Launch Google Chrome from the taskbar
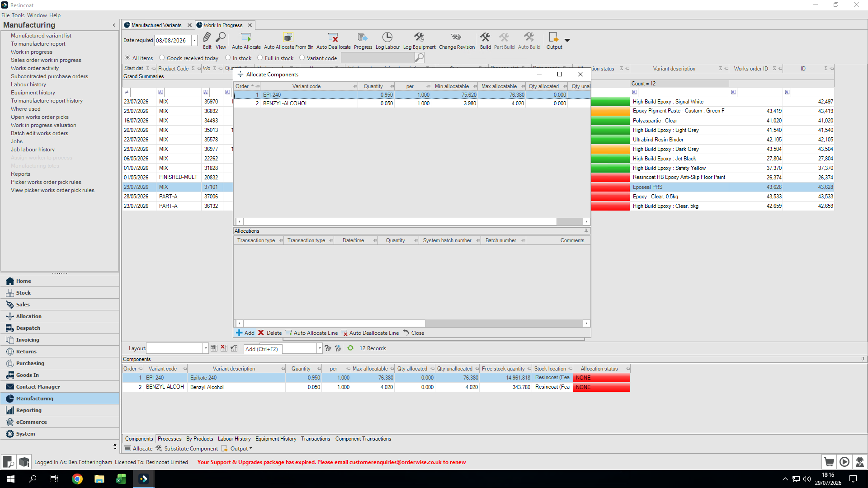The height and width of the screenshot is (488, 868). [x=77, y=479]
